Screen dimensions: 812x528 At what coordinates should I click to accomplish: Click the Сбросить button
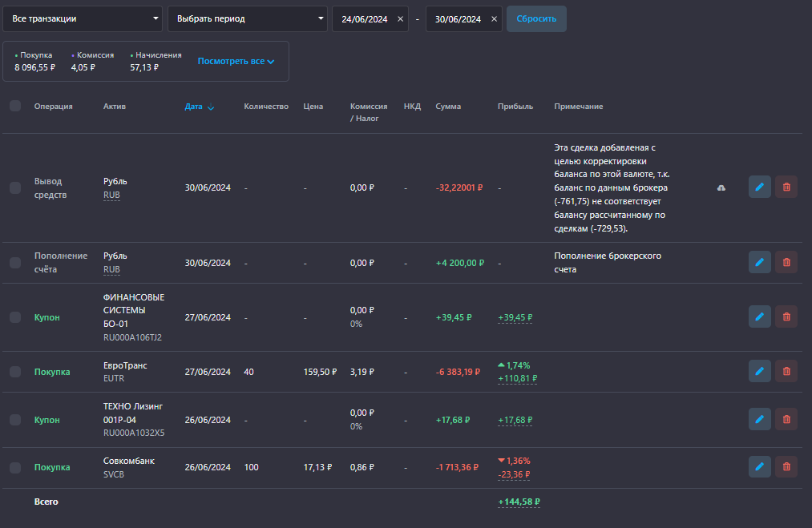click(x=536, y=18)
